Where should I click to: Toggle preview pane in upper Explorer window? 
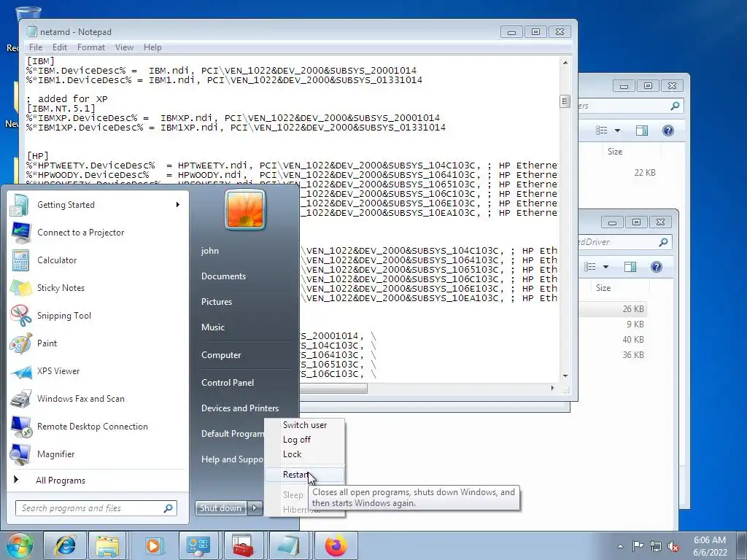click(x=642, y=131)
